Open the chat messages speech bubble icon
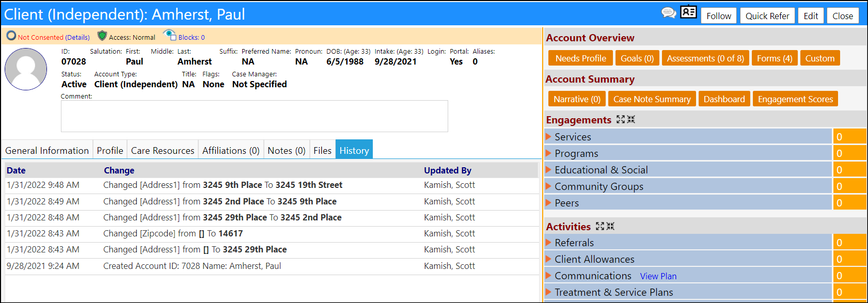 pyautogui.click(x=669, y=13)
